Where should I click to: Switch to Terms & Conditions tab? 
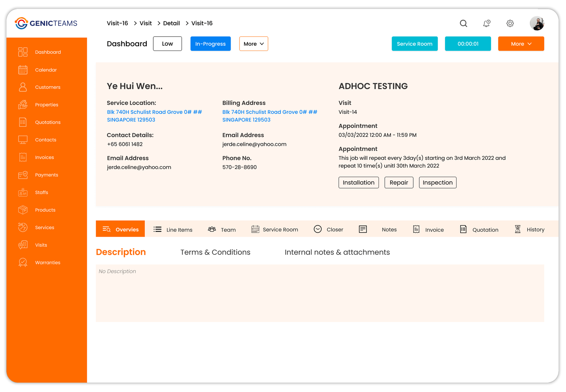(215, 252)
